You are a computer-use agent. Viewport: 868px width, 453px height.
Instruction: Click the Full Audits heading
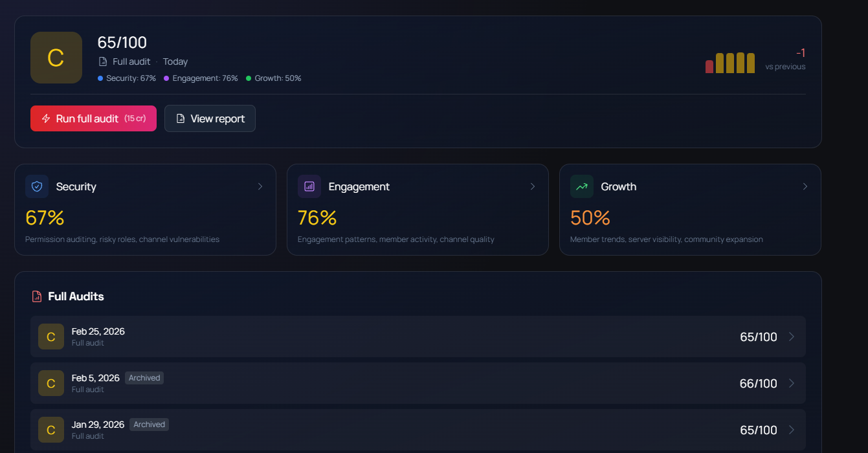pos(76,296)
